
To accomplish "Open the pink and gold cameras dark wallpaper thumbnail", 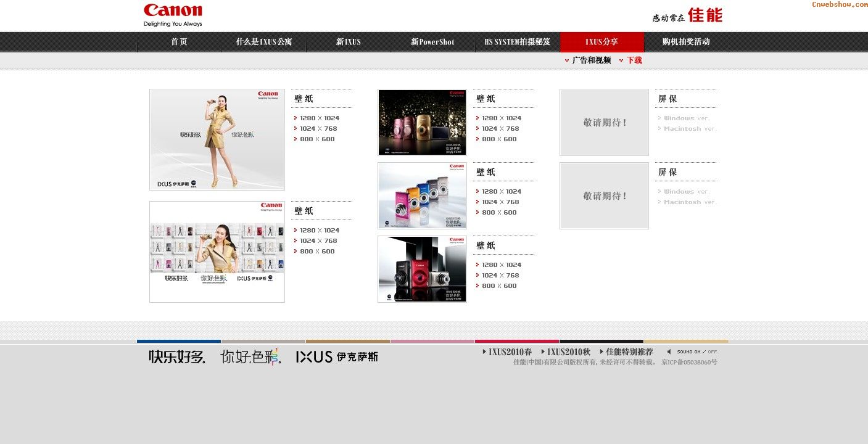I will click(x=422, y=122).
